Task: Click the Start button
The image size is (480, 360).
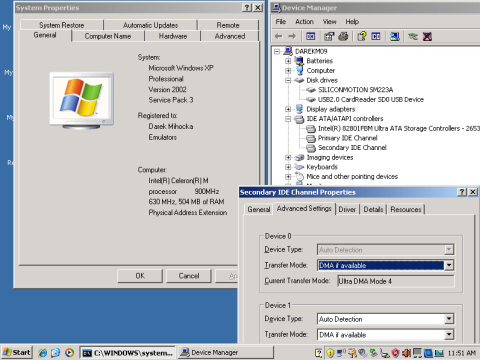Action: click(17, 352)
